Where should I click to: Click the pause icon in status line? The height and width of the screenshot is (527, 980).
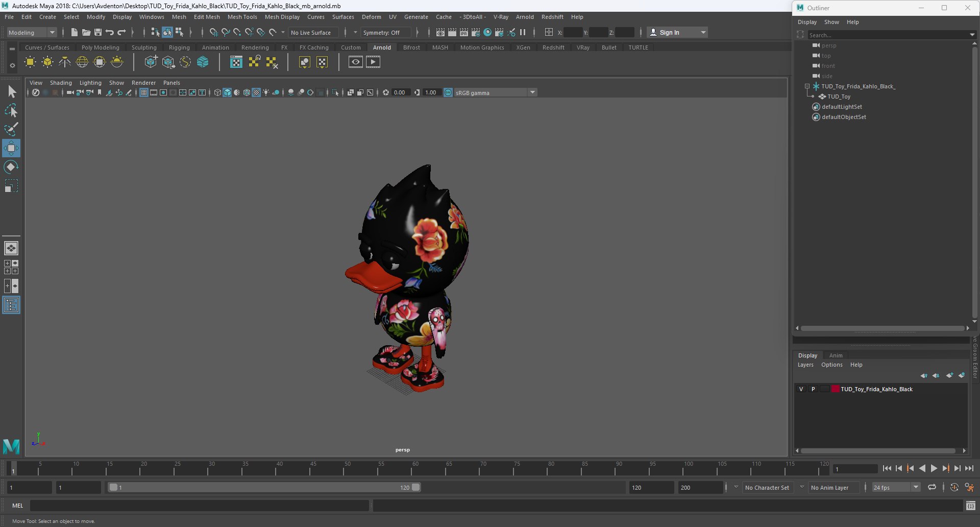coord(523,32)
